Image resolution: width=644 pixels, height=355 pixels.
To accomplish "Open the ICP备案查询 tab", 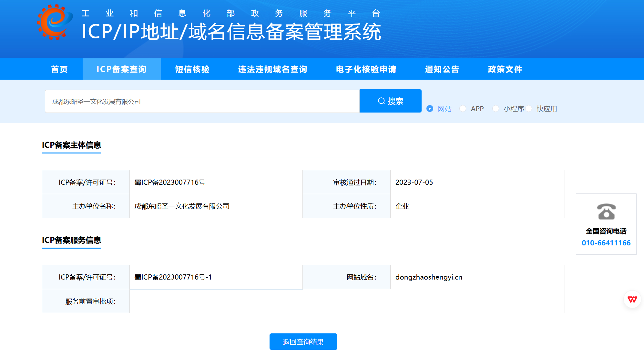I will click(122, 69).
